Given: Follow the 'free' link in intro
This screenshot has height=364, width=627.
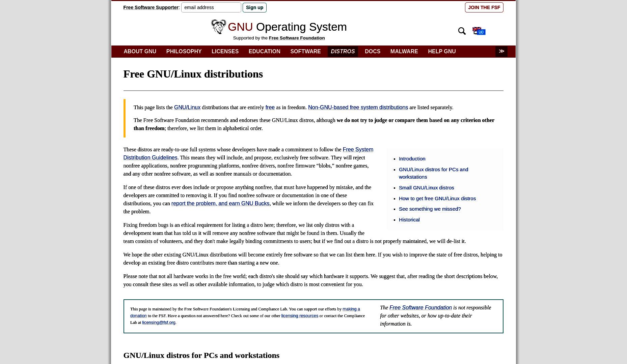Looking at the screenshot, I should [270, 108].
